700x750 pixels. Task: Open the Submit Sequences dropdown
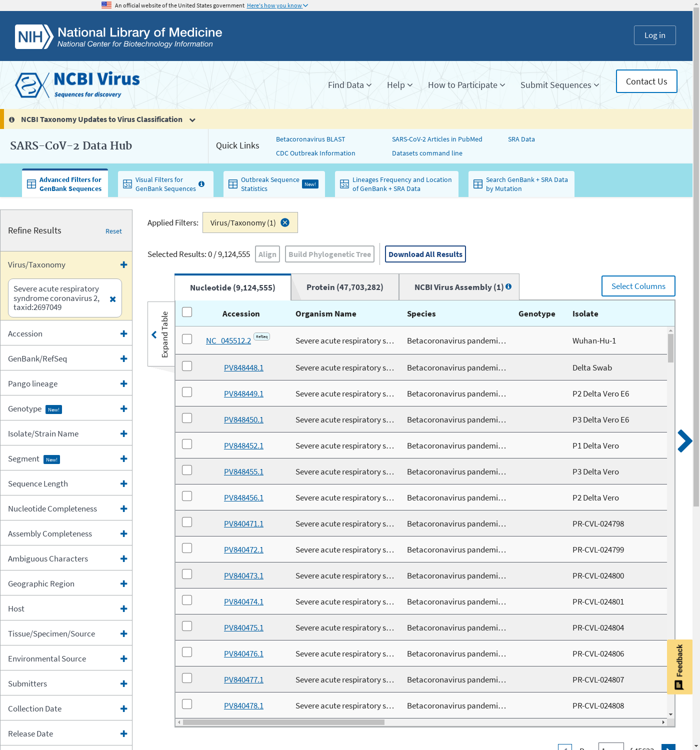(559, 85)
